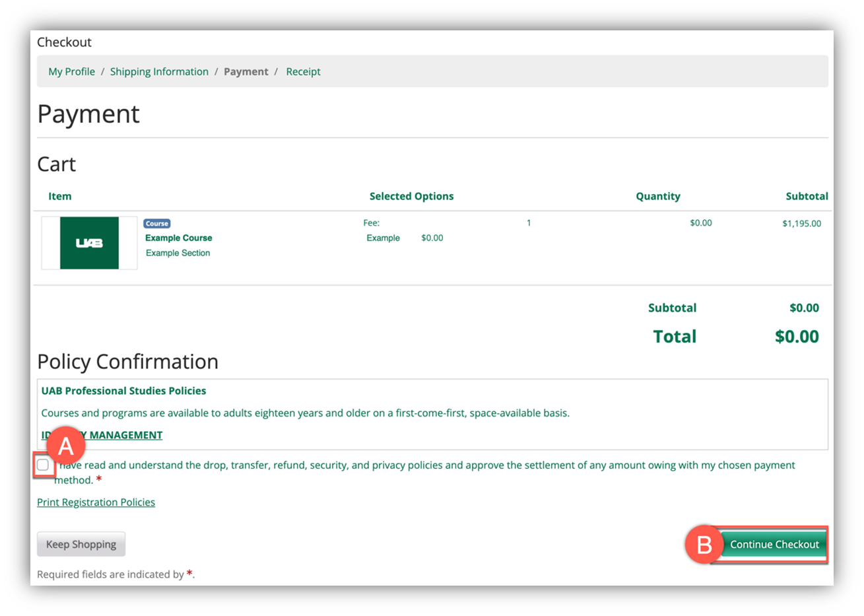Check the policy agreement checkbox
Viewport: 864px width, 616px height.
pos(43,465)
